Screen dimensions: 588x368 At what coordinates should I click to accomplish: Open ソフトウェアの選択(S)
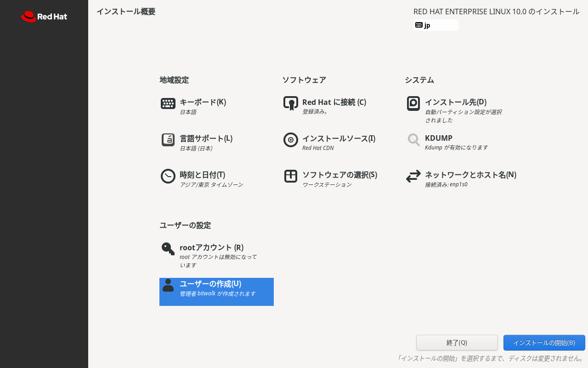[339, 175]
